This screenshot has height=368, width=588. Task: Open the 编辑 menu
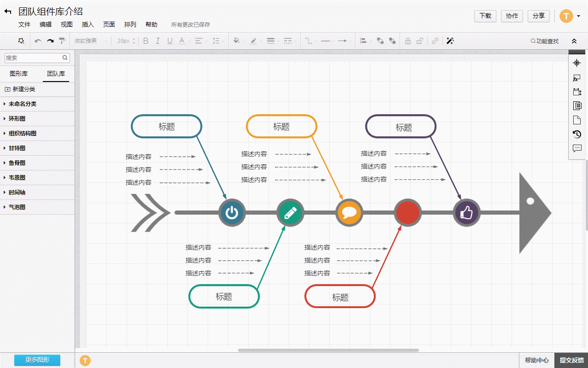46,25
